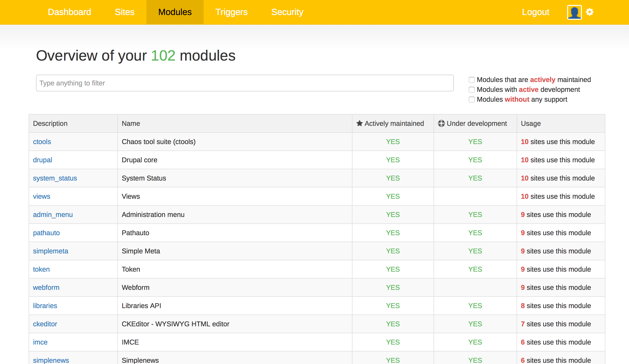Open the Security navigation tab

click(x=287, y=12)
